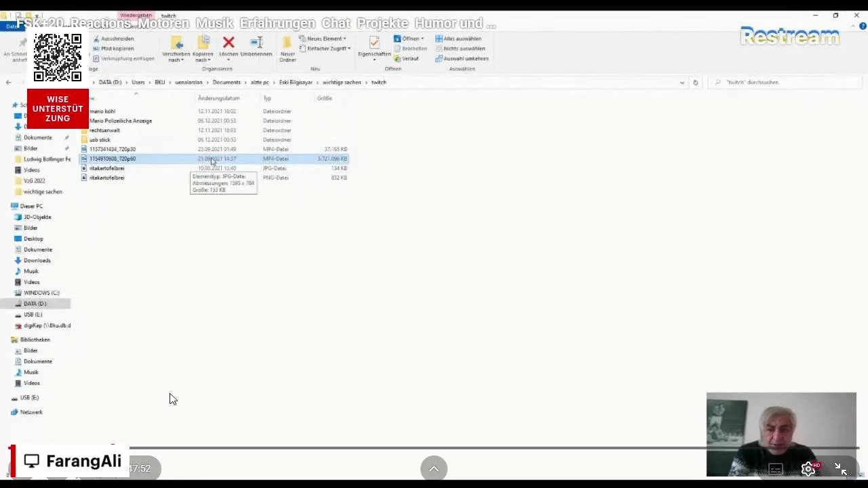Click the chevron-up button below the video
868x488 pixels.
point(434,468)
